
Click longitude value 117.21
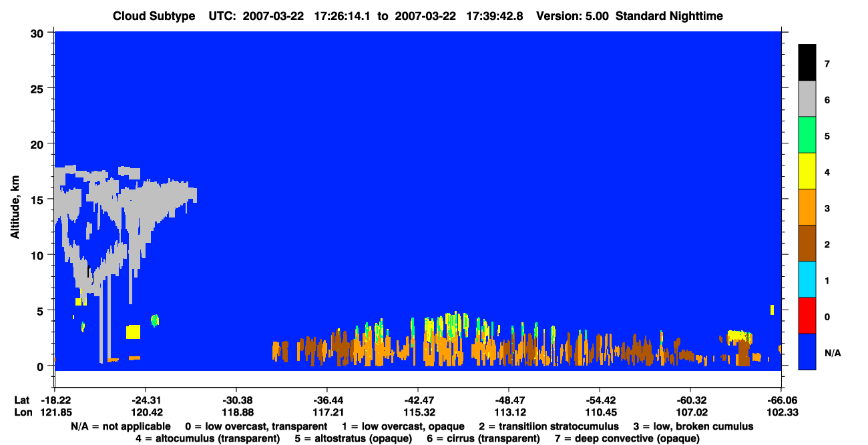(327, 412)
